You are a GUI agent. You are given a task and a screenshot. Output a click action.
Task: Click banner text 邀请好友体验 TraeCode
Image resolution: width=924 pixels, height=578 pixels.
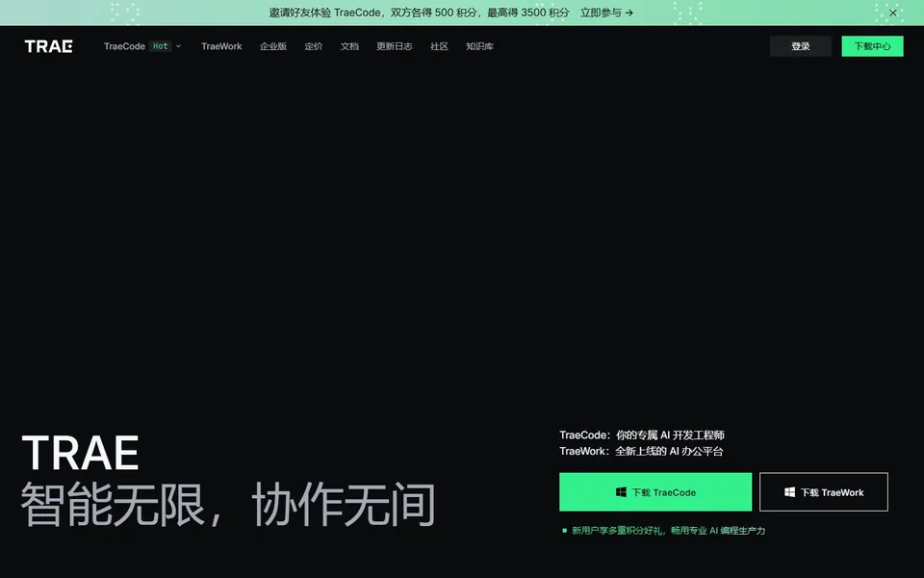click(x=324, y=13)
